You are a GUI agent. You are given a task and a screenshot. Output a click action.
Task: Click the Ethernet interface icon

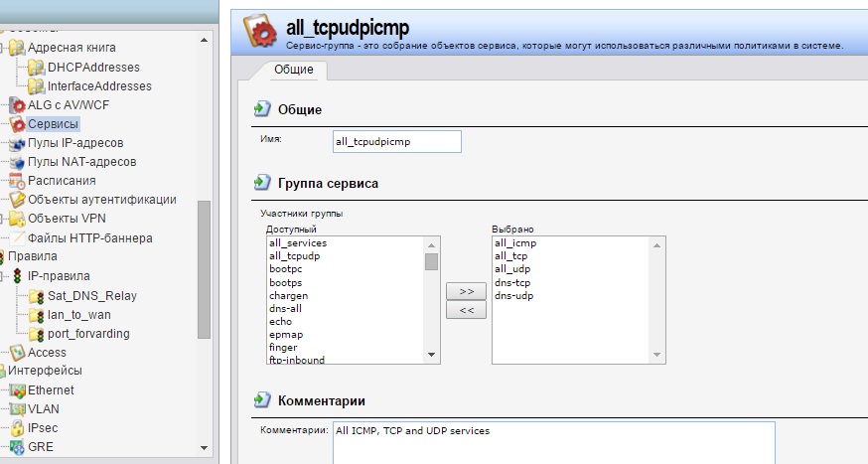tap(17, 390)
